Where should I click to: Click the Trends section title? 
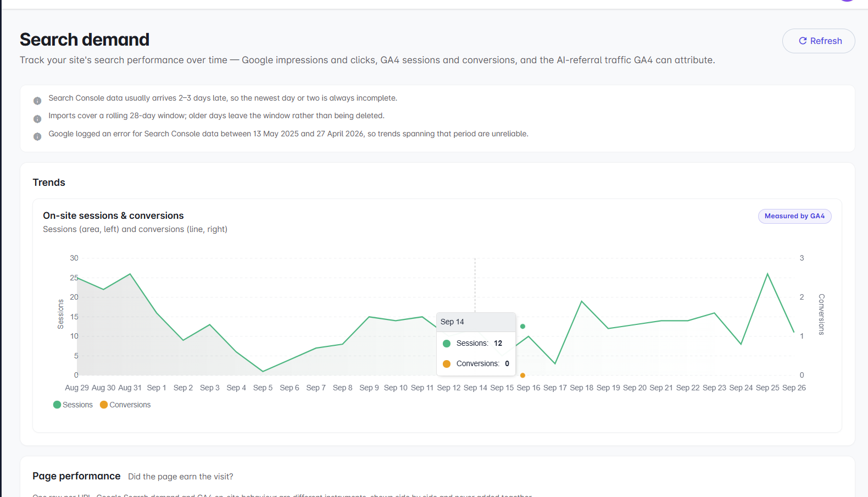[x=49, y=183]
